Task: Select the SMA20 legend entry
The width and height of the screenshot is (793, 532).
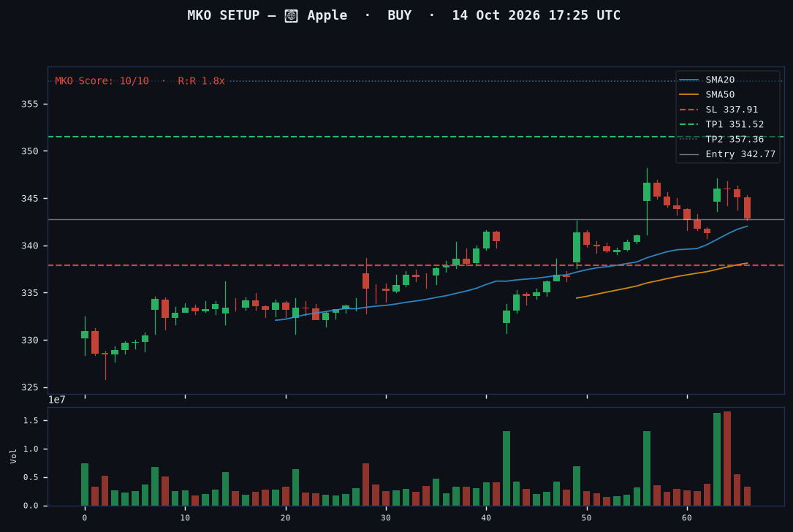Action: [707, 80]
